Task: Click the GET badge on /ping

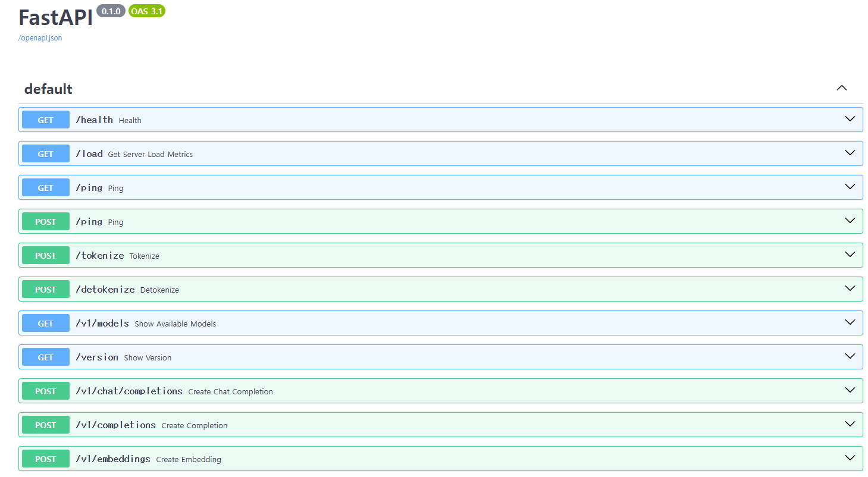Action: tap(46, 187)
